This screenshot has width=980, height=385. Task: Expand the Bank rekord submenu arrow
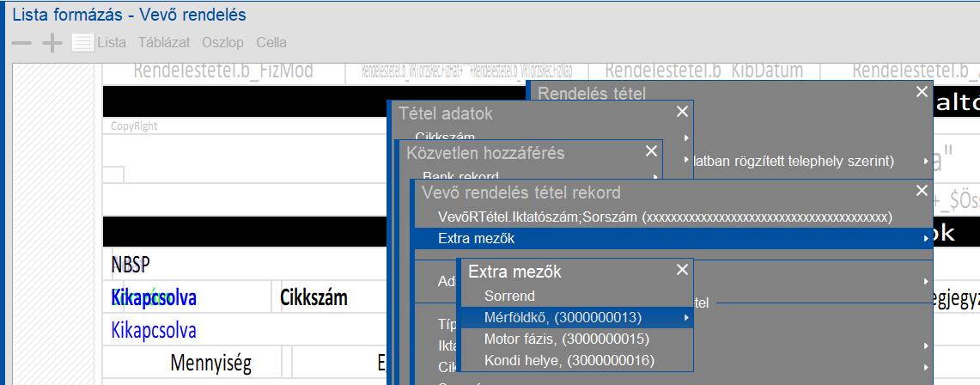tap(656, 176)
